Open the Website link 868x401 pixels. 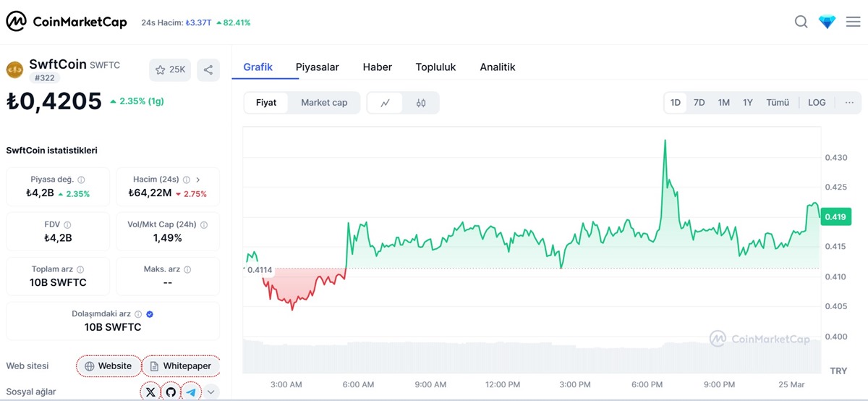coord(108,366)
